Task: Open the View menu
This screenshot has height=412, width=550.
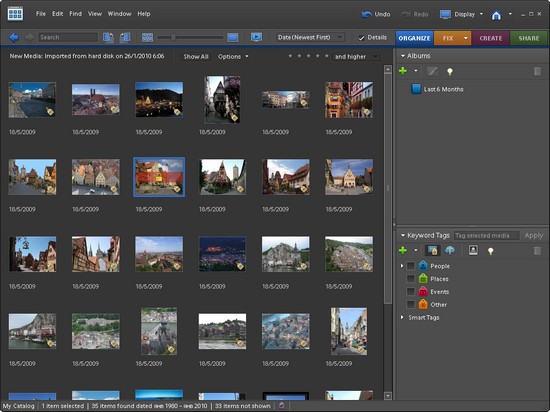Action: [95, 14]
